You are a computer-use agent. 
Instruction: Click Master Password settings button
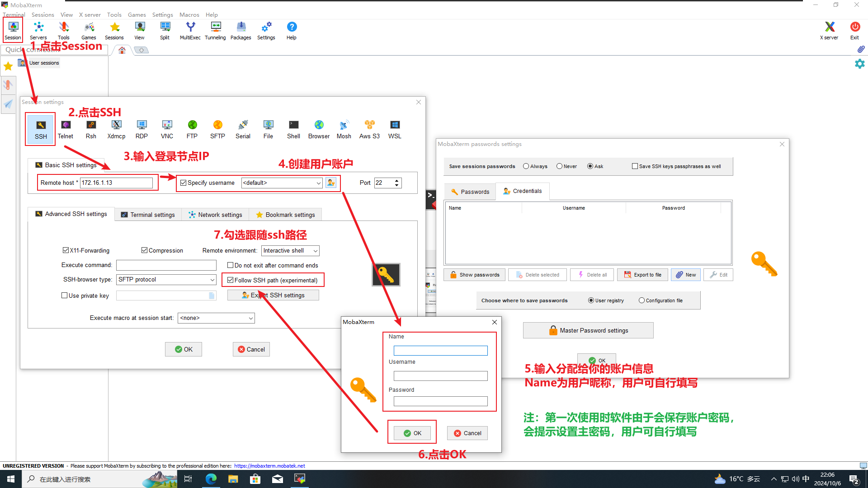pos(588,330)
